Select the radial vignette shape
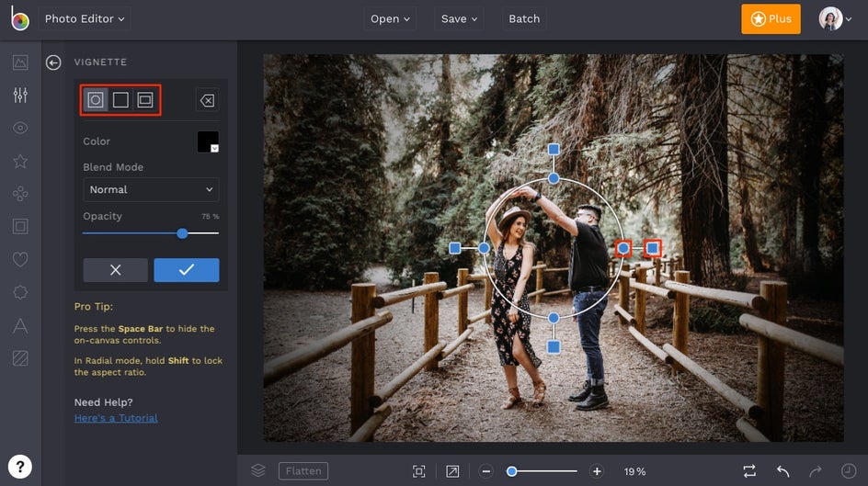 click(96, 100)
